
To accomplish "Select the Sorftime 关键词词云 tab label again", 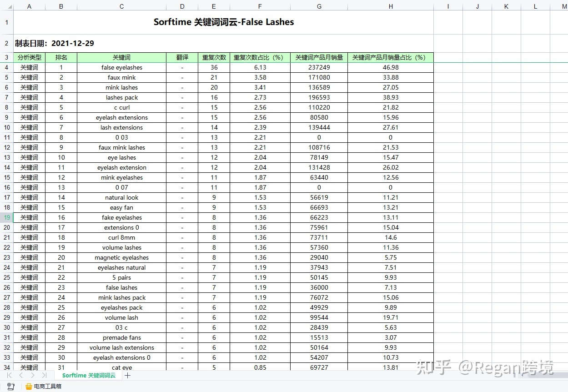I will pyautogui.click(x=88, y=376).
